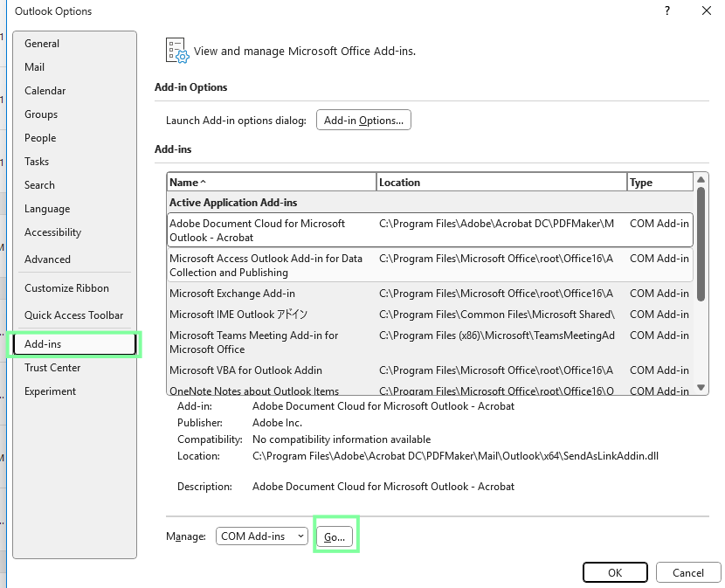
Task: Open the Accessibility category
Action: pyautogui.click(x=75, y=232)
